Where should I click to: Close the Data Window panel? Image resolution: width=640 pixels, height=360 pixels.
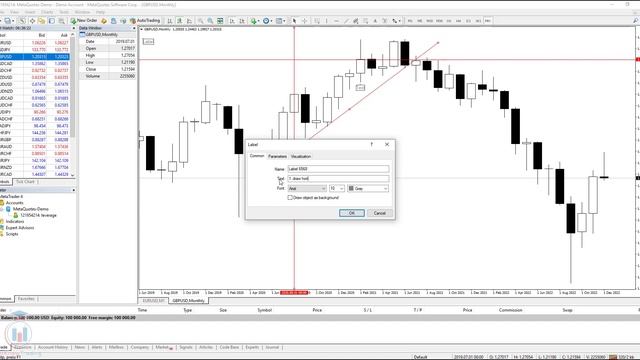tap(134, 28)
